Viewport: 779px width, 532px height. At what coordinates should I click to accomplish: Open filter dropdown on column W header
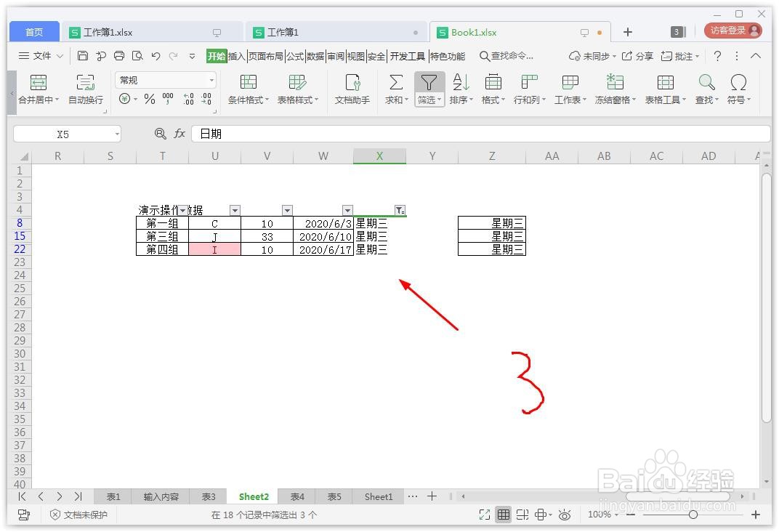(x=348, y=211)
